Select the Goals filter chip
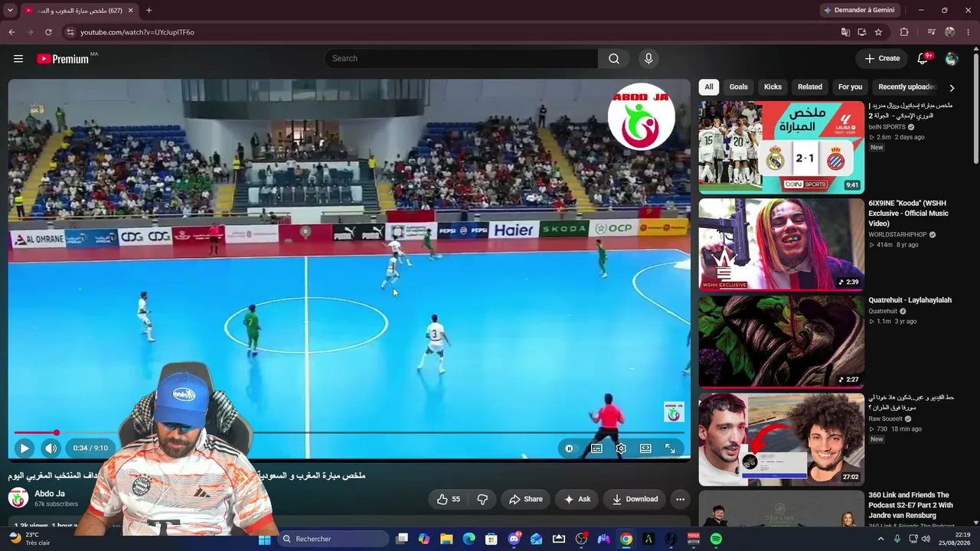This screenshot has width=980, height=551. 739,87
